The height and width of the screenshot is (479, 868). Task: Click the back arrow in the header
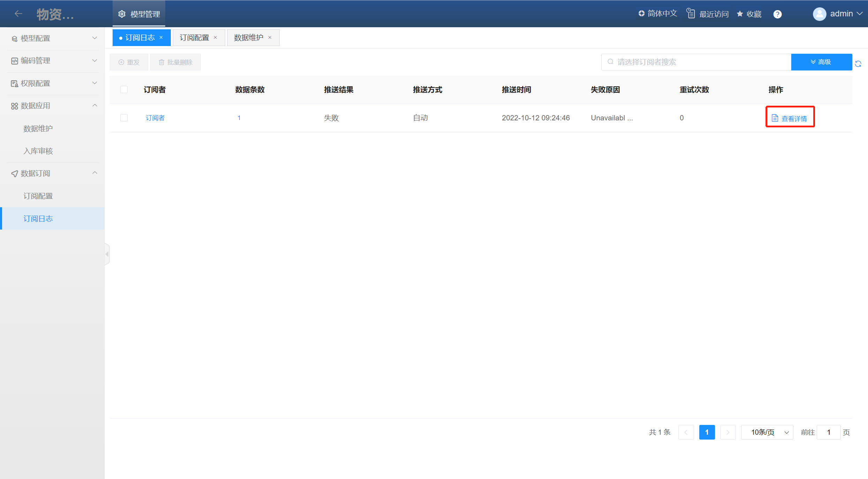18,14
